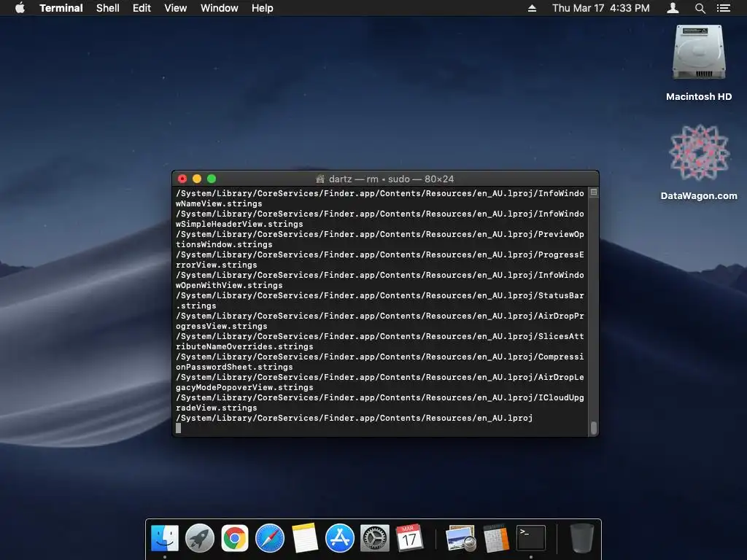This screenshot has width=747, height=560.
Task: Open Notification Center list icon
Action: point(723,8)
